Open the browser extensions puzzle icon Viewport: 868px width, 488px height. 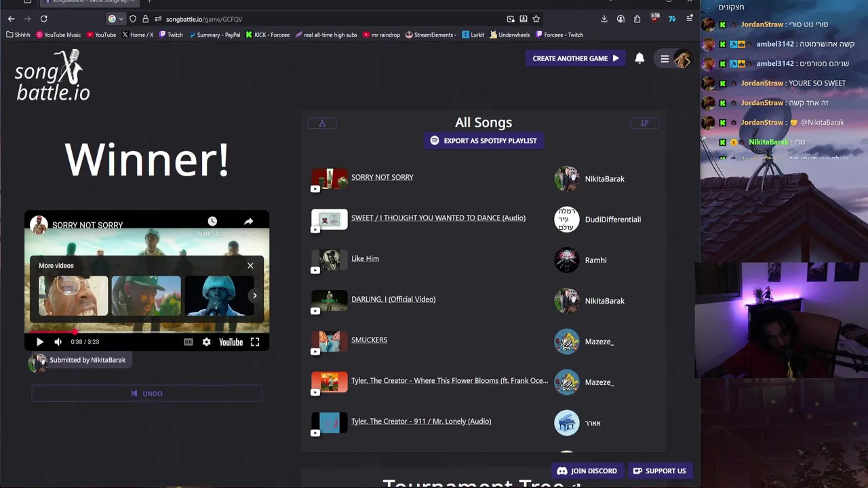[638, 19]
